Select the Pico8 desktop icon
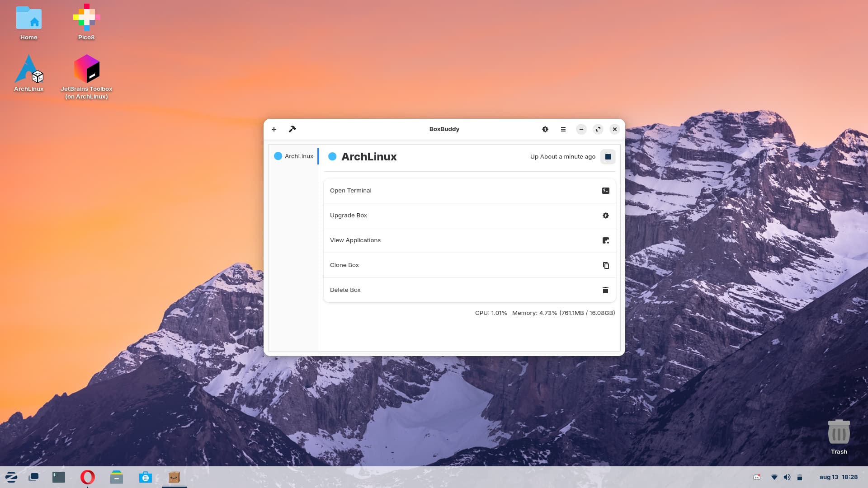The image size is (868, 488). [86, 23]
